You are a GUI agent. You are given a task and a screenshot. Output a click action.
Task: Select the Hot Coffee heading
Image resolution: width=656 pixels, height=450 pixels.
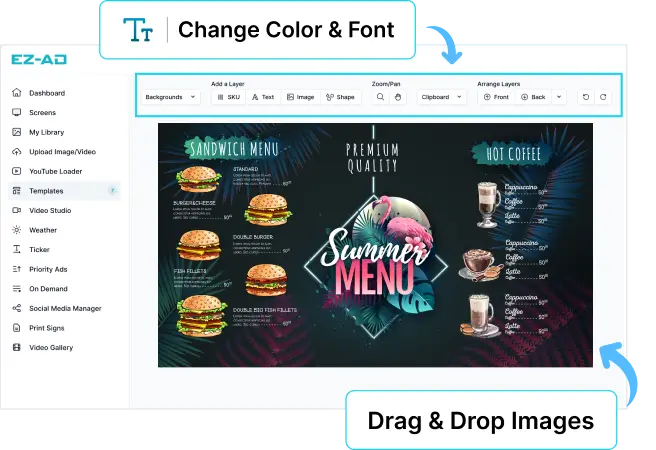[513, 154]
